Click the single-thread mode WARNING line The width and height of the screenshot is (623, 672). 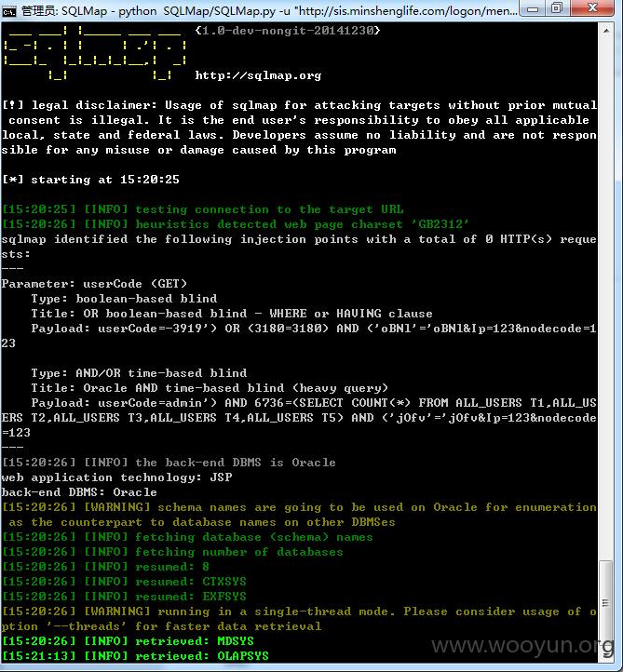tap(299, 619)
